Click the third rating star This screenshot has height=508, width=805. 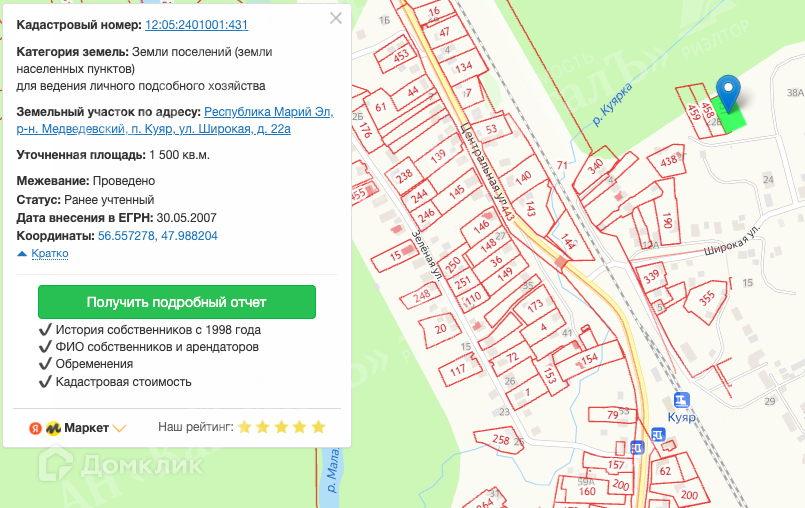pyautogui.click(x=281, y=427)
